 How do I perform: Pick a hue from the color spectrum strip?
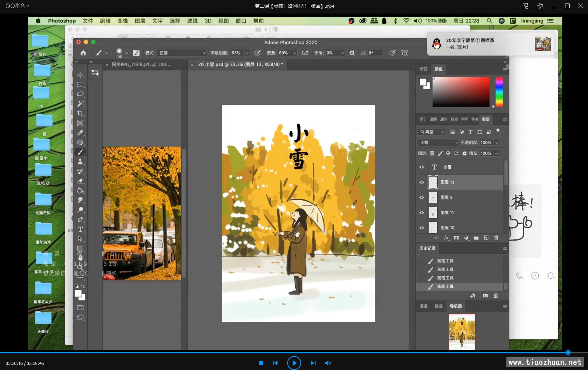tap(499, 92)
